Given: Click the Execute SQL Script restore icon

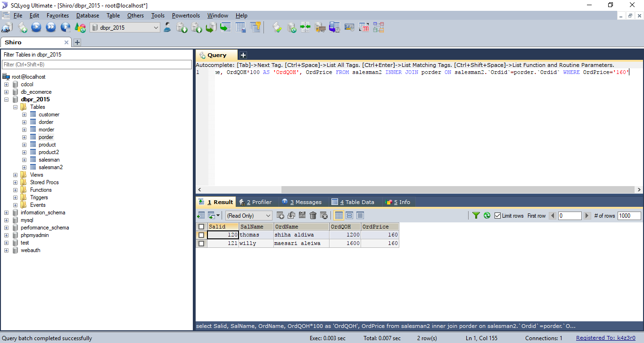Looking at the screenshot, I should [211, 27].
